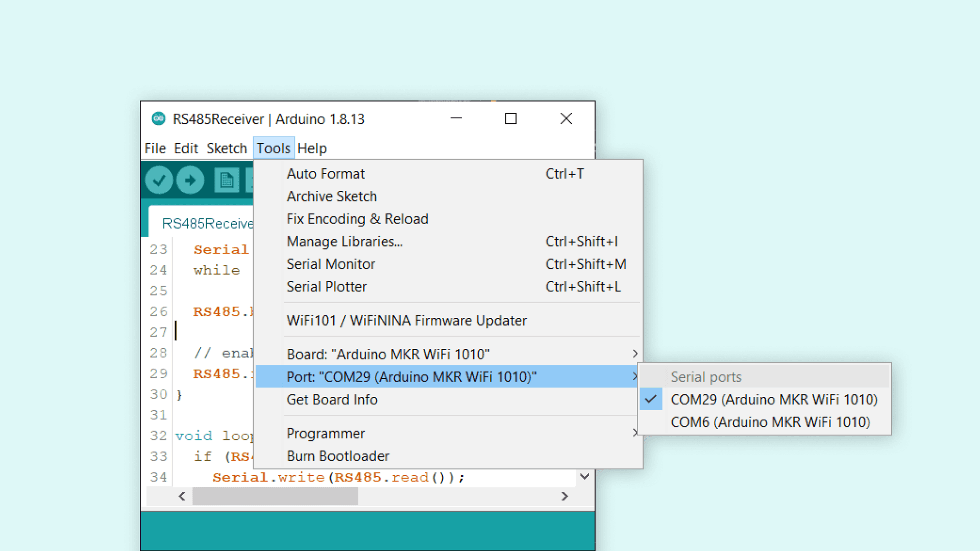The image size is (980, 551).
Task: Select Serial Monitor from Tools menu
Action: 331,264
